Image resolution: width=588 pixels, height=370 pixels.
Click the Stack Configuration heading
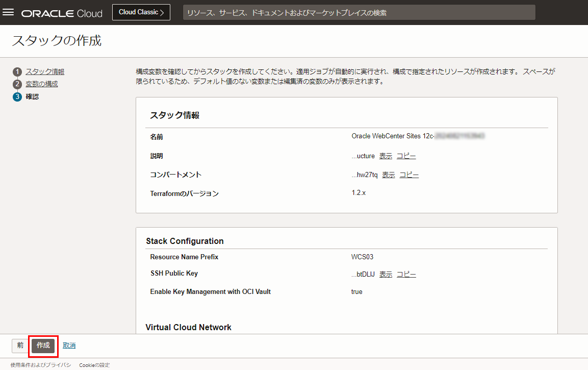[185, 241]
